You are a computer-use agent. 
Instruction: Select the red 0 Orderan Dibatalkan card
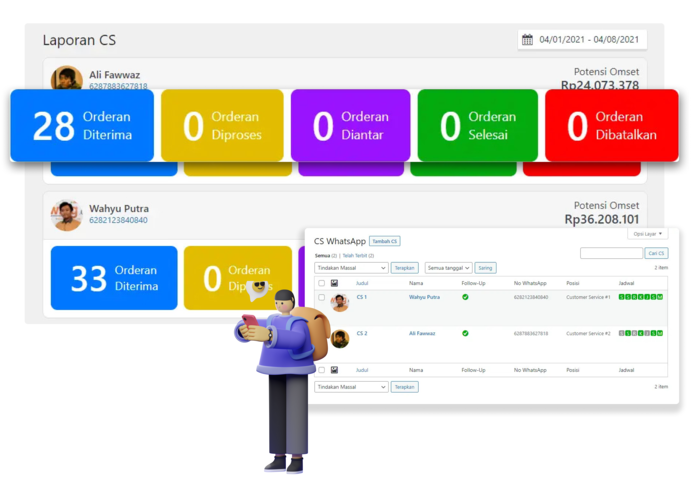point(612,126)
